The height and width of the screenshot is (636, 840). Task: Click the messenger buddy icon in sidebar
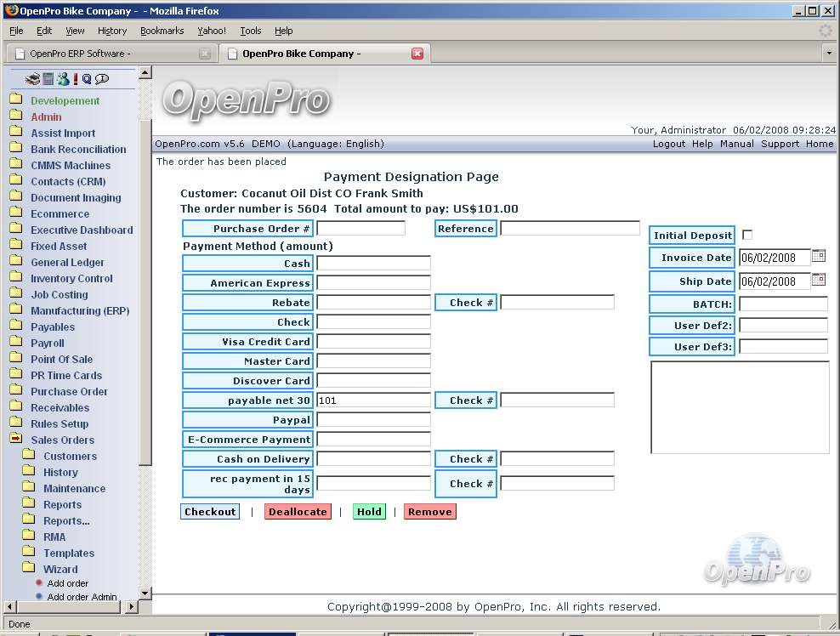tap(62, 79)
